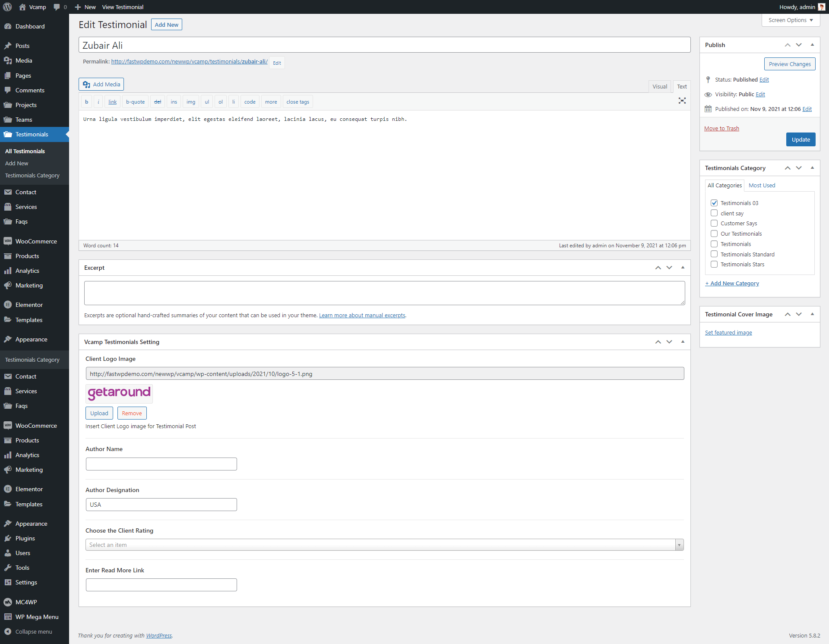Click the Author Name input field
Image resolution: width=829 pixels, height=644 pixels.
coord(161,464)
